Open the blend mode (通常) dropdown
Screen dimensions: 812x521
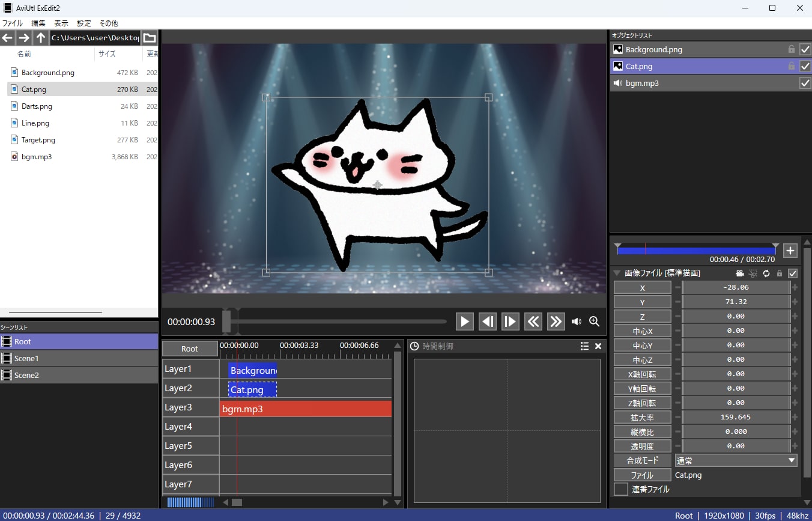coord(736,460)
